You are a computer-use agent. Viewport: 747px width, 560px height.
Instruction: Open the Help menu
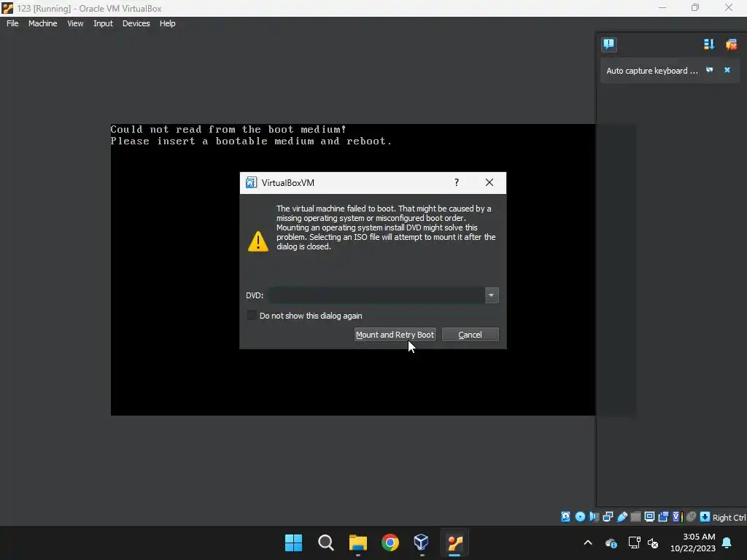167,23
